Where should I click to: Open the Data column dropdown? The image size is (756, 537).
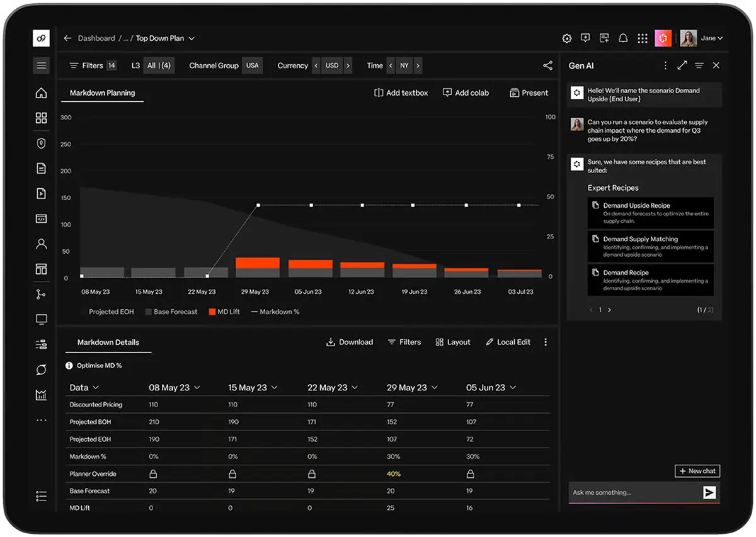click(x=96, y=388)
